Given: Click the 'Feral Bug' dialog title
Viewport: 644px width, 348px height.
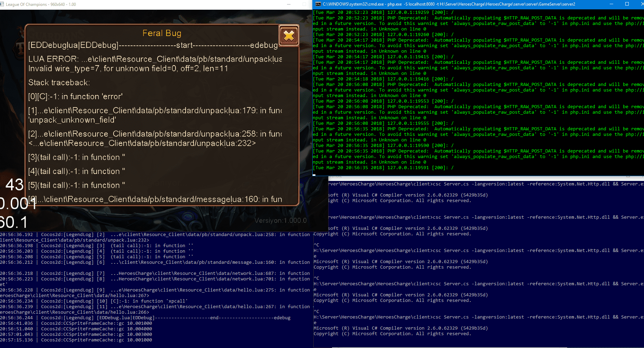Looking at the screenshot, I should (x=162, y=33).
